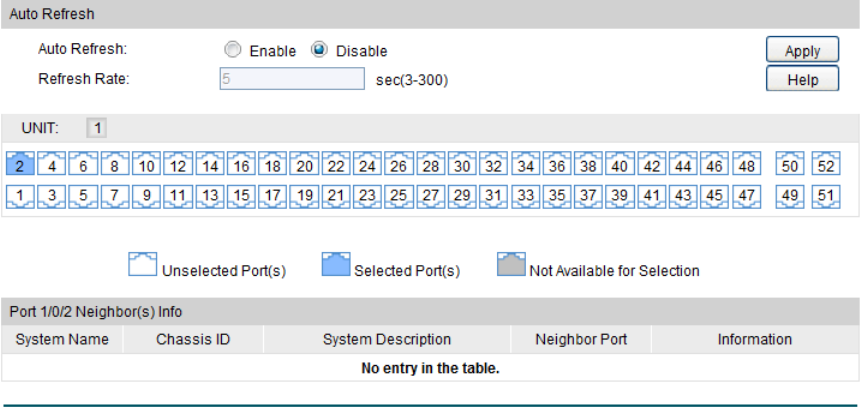
Task: Select the Disable radio button
Action: click(x=320, y=50)
